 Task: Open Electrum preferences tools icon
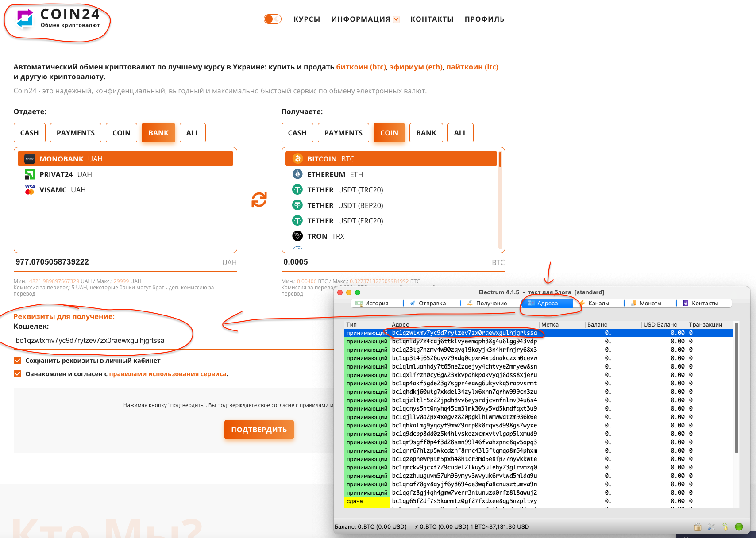(x=711, y=526)
